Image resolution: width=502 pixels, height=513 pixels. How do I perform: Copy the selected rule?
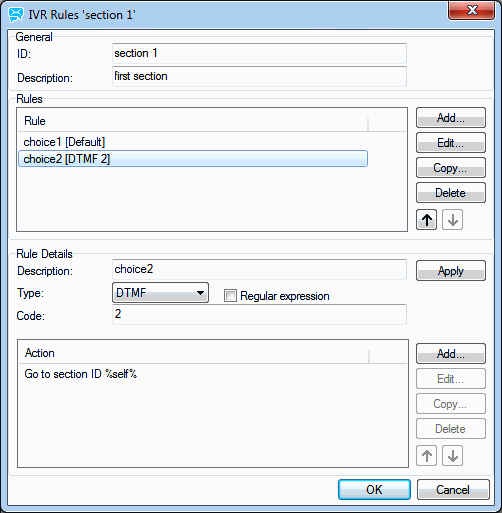click(x=451, y=168)
